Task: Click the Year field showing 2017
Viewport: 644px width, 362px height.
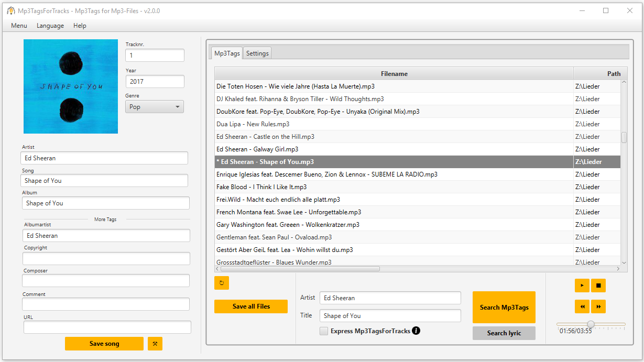Action: point(155,81)
